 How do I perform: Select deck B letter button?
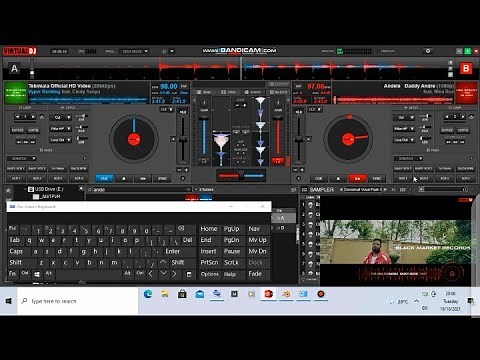pos(466,69)
